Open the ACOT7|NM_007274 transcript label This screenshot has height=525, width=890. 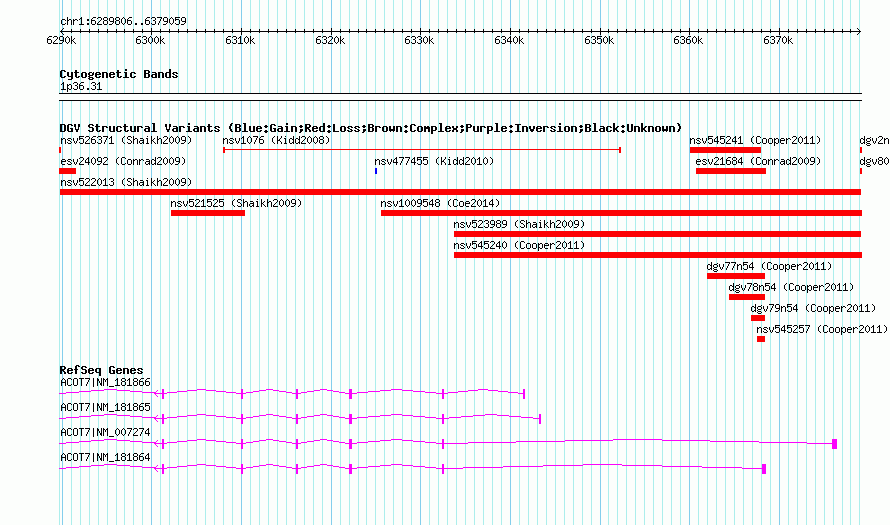pos(105,432)
